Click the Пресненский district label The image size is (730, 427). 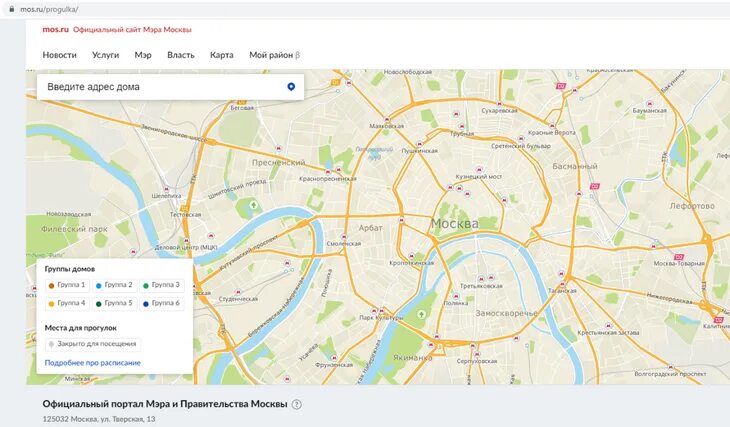click(278, 163)
